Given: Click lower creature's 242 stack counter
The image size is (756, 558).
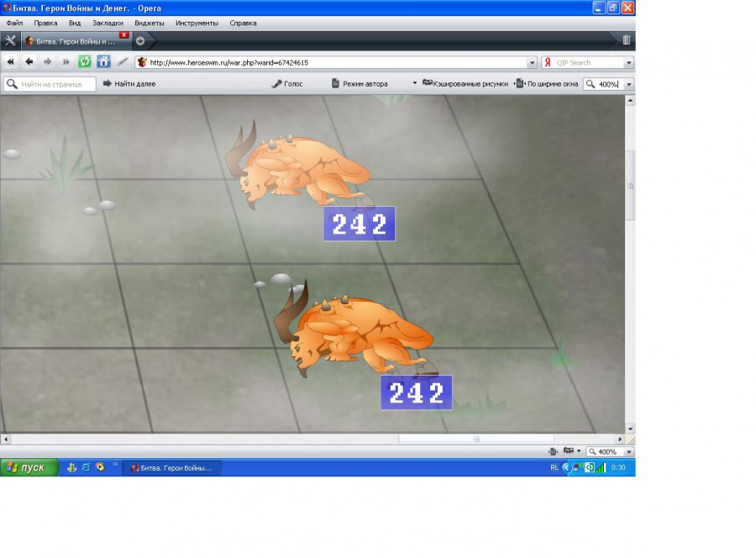Looking at the screenshot, I should (417, 392).
